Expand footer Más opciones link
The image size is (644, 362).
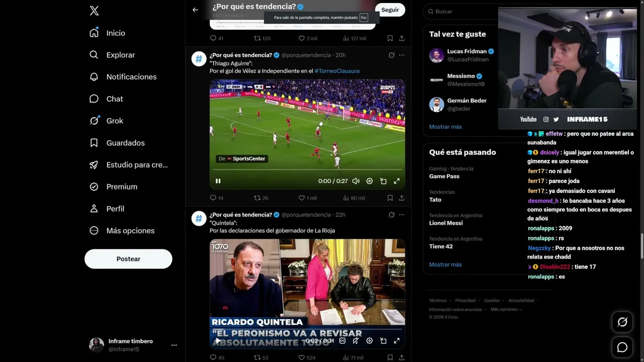(506, 310)
